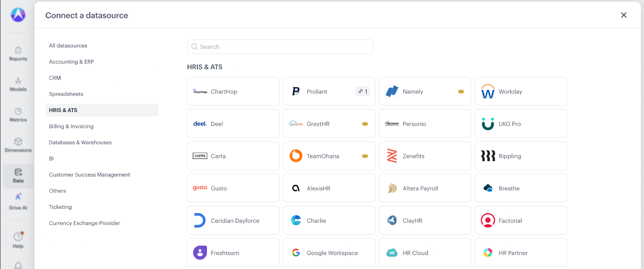Select Others category
The width and height of the screenshot is (644, 269).
tap(102, 191)
